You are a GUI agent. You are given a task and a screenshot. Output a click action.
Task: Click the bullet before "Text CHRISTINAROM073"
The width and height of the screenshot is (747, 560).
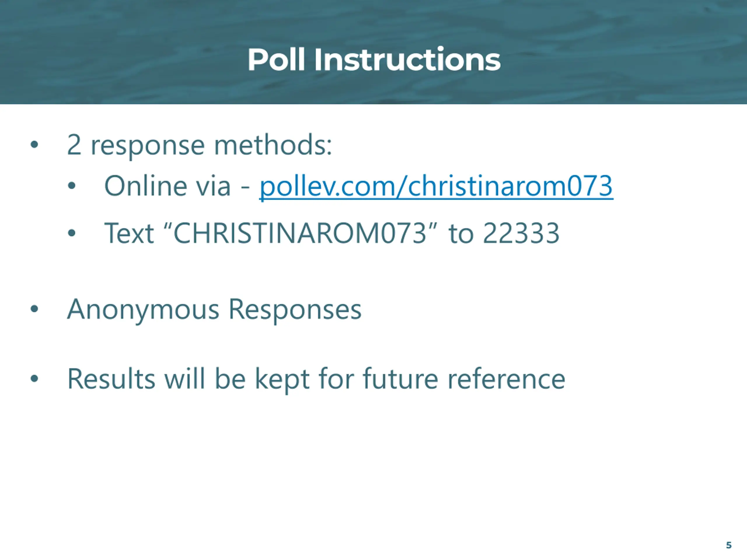(x=71, y=233)
